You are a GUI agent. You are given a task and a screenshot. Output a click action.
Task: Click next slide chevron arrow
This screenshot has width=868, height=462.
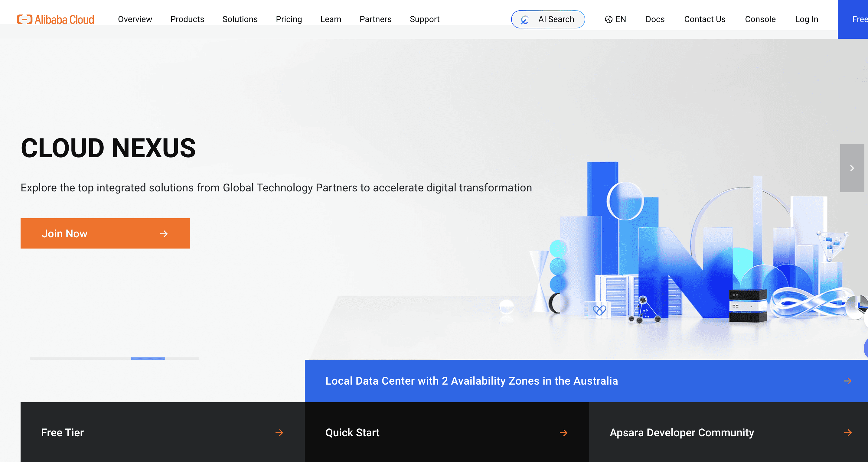tap(852, 168)
